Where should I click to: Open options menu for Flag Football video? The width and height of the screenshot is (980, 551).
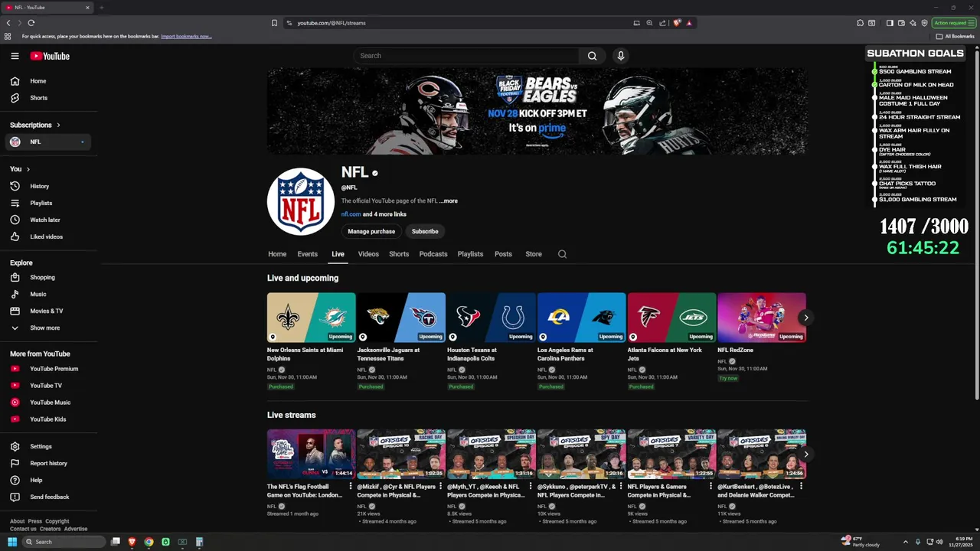point(351,487)
